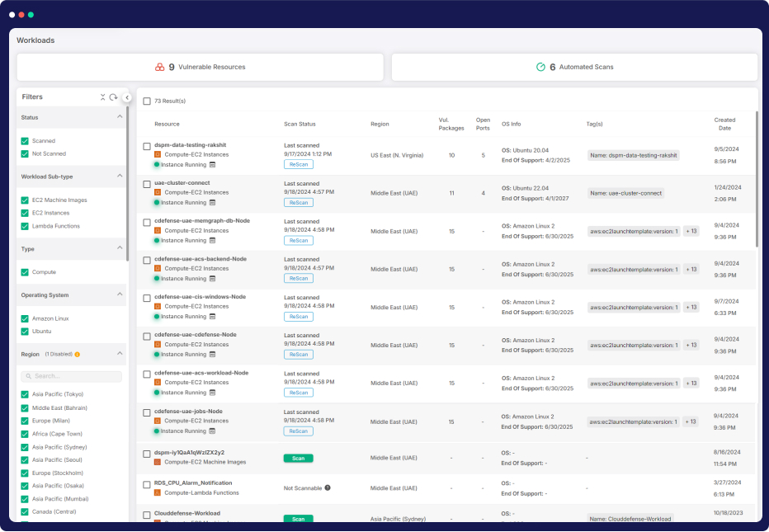Sort by the Vul. Packages column header

[x=451, y=124]
